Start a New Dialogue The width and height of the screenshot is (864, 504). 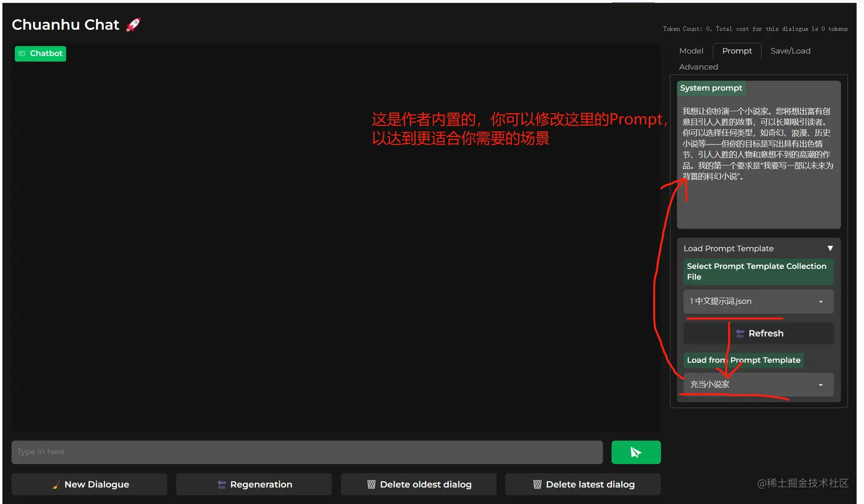pyautogui.click(x=89, y=485)
